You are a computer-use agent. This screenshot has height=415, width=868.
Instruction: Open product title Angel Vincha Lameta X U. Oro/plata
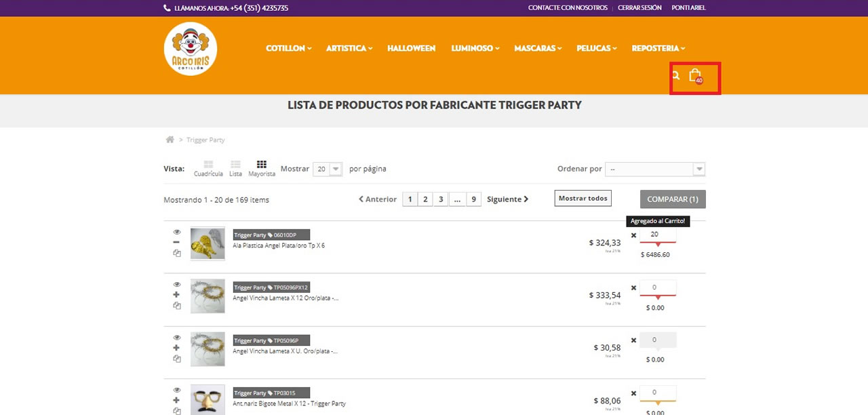pyautogui.click(x=285, y=351)
